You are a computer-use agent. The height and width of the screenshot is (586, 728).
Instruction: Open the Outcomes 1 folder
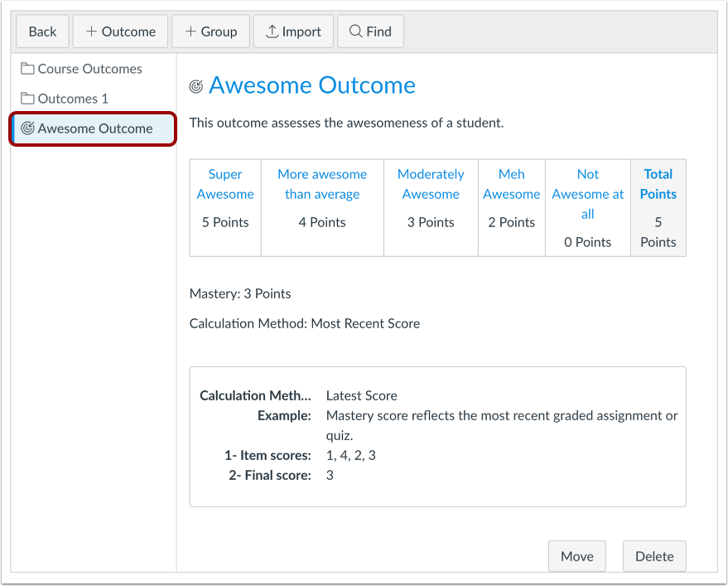point(65,99)
